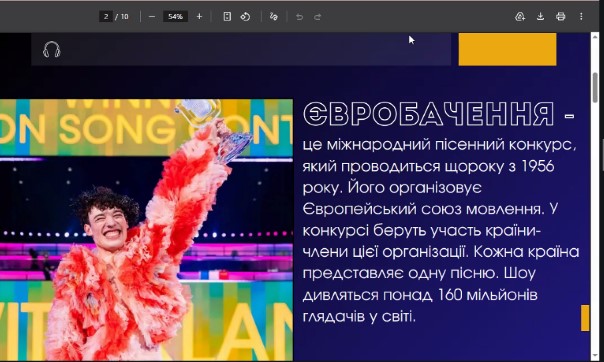Click the paragraph about міжнародний пісенний конкурс
The height and width of the screenshot is (362, 604).
tap(441, 230)
